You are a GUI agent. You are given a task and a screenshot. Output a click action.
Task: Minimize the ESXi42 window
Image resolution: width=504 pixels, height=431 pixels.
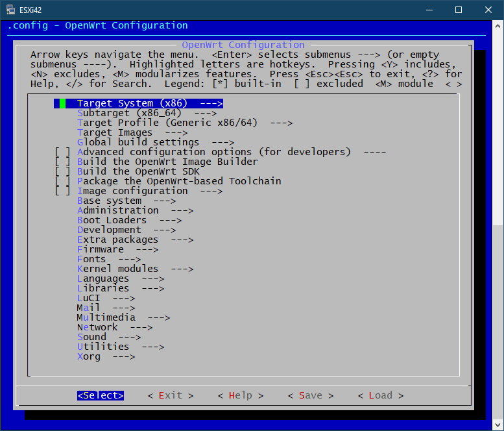coord(429,10)
